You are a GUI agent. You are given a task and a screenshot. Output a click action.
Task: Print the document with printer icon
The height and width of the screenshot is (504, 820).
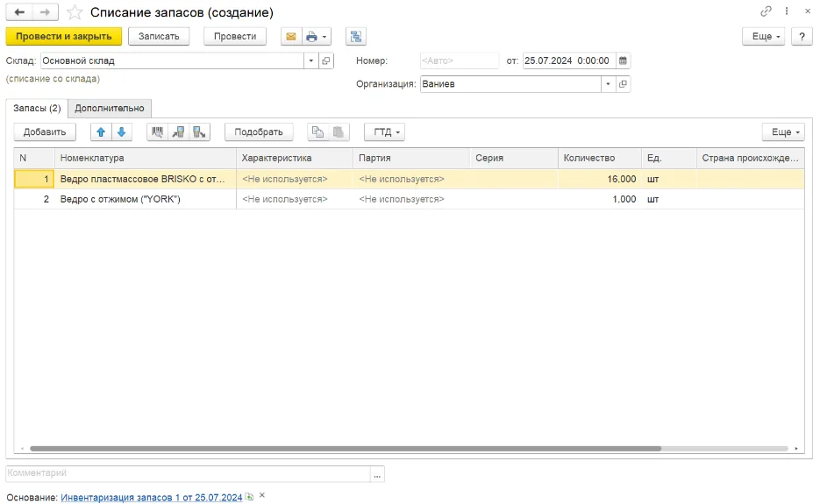(311, 37)
